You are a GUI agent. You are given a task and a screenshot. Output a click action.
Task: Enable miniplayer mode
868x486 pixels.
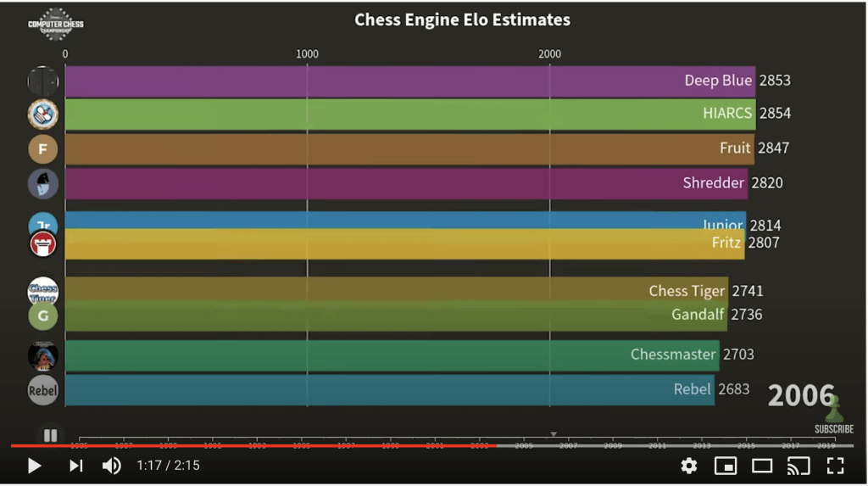726,465
